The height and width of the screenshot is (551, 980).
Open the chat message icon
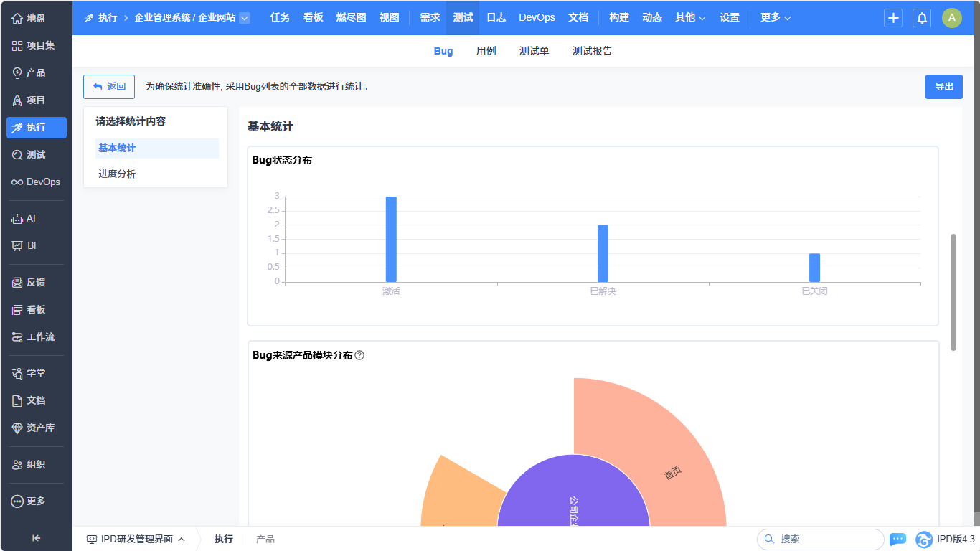897,539
